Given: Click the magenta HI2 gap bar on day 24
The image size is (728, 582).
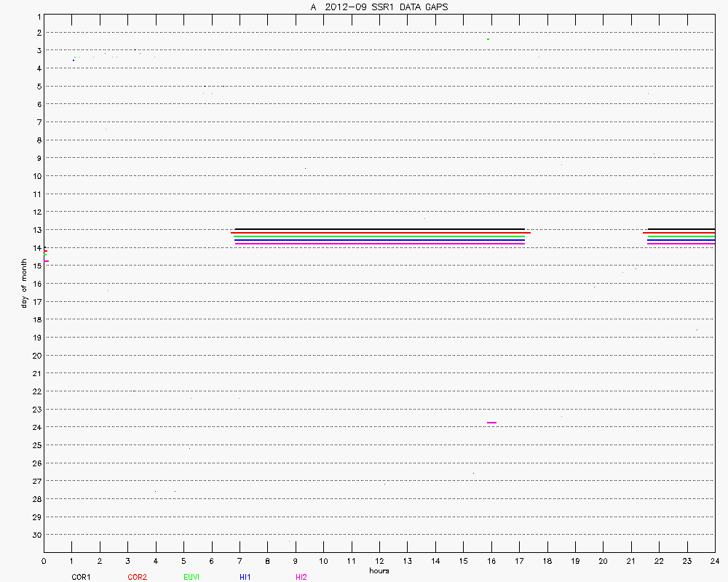Looking at the screenshot, I should click(492, 423).
